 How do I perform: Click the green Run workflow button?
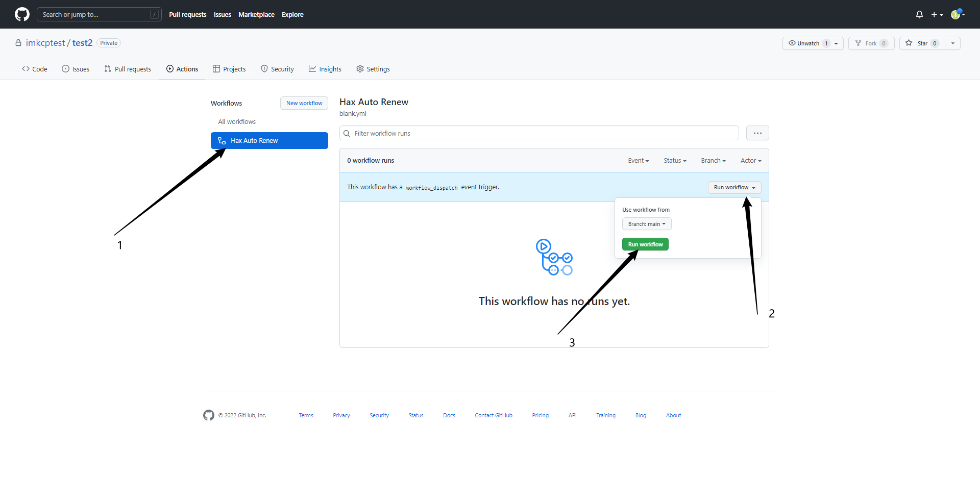point(645,244)
